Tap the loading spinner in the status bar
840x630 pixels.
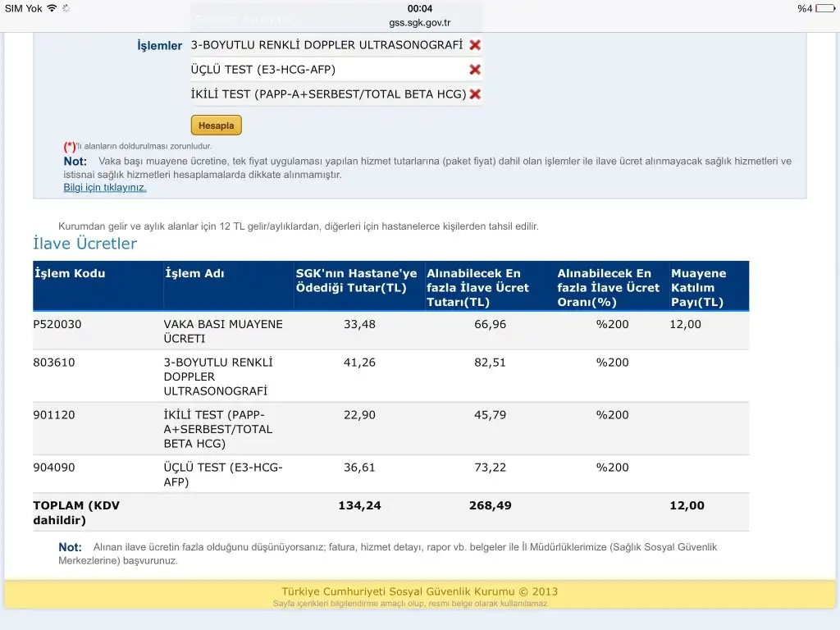[x=66, y=8]
